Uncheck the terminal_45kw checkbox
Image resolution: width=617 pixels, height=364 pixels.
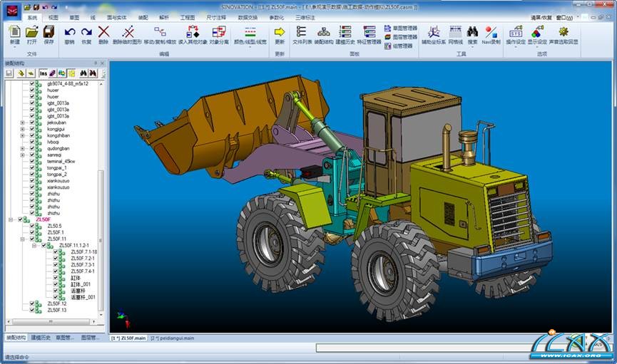[x=32, y=161]
